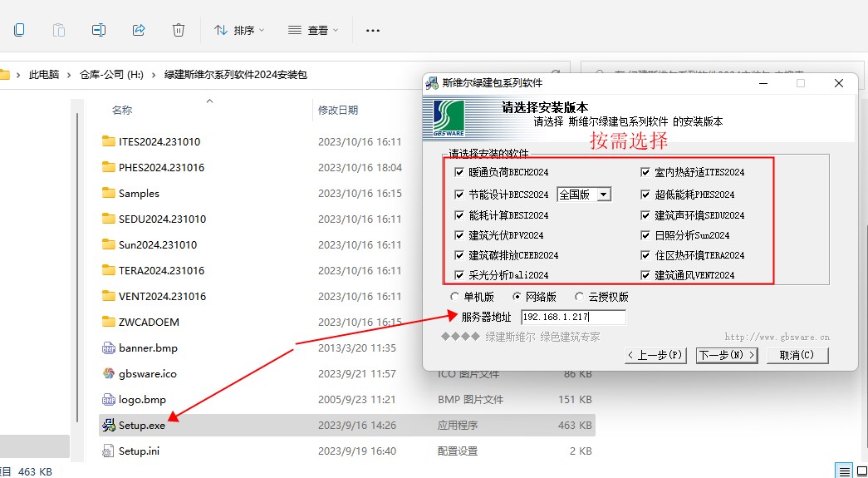Expand chevron after 此电脑 in breadcrumb

[70, 75]
